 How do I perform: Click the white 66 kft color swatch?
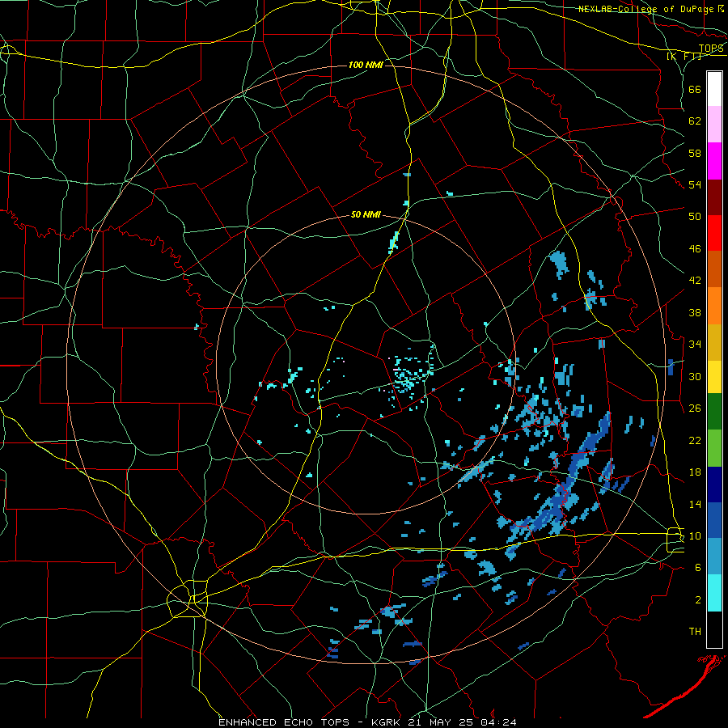click(x=714, y=89)
